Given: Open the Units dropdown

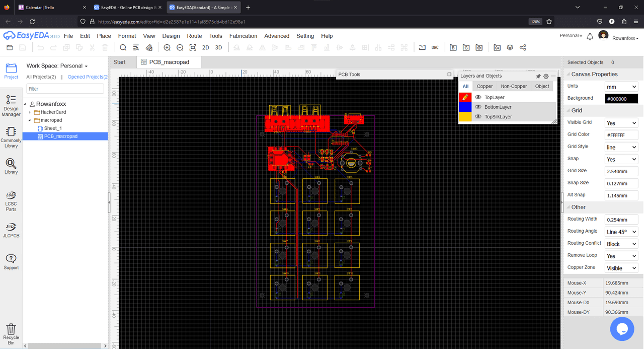Looking at the screenshot, I should pyautogui.click(x=621, y=87).
